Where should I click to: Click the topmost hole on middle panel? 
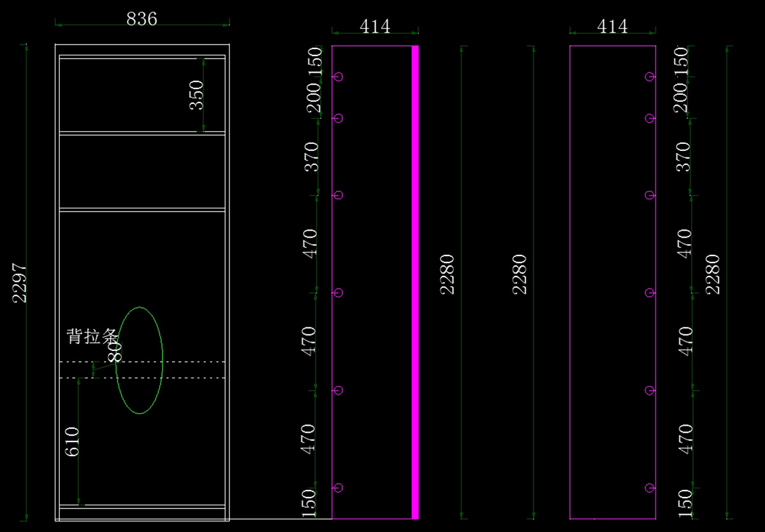tap(339, 77)
